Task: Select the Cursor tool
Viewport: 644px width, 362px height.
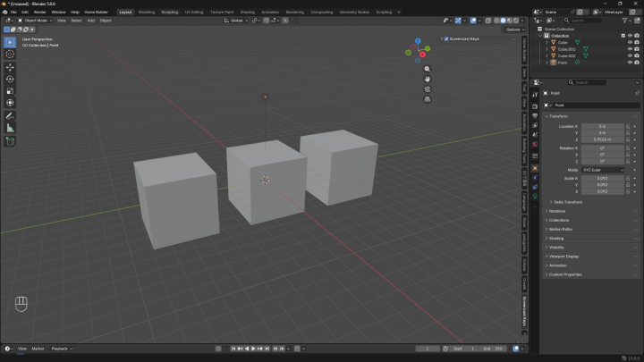Action: 10,55
